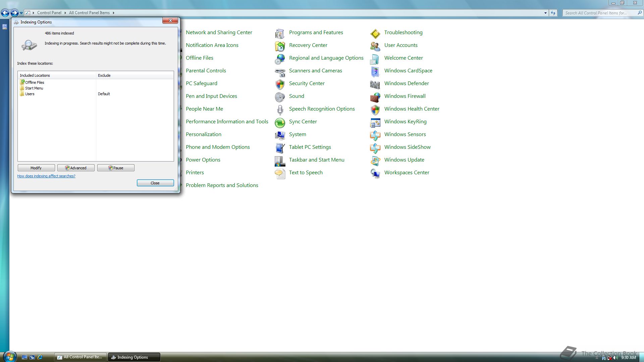The image size is (644, 362).
Task: Expand the arrow after Control Panel breadcrumb
Action: 65,13
